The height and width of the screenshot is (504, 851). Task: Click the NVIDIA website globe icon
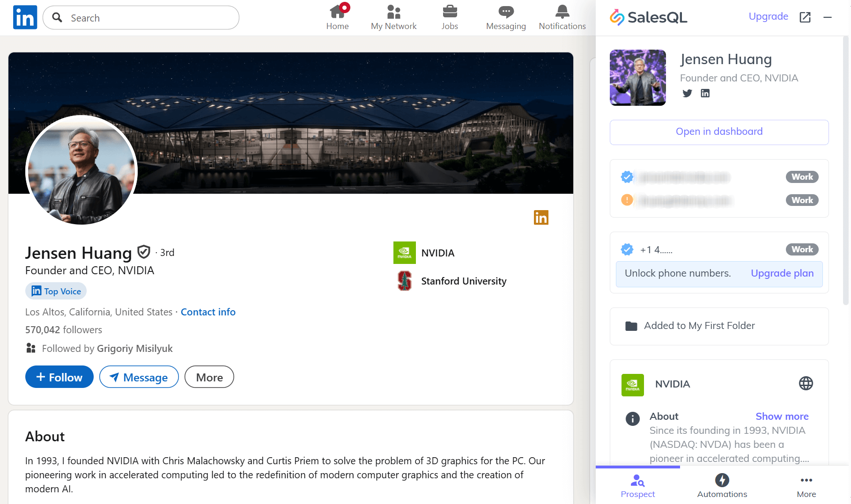pos(806,384)
